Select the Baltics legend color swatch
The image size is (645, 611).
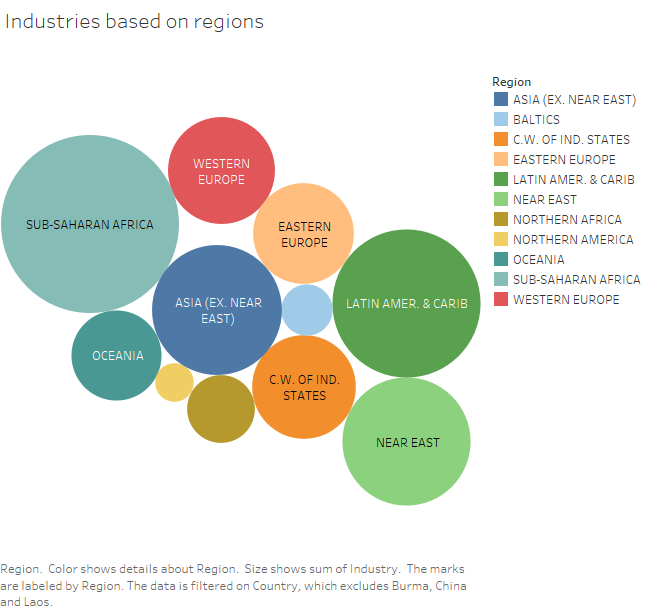[500, 120]
